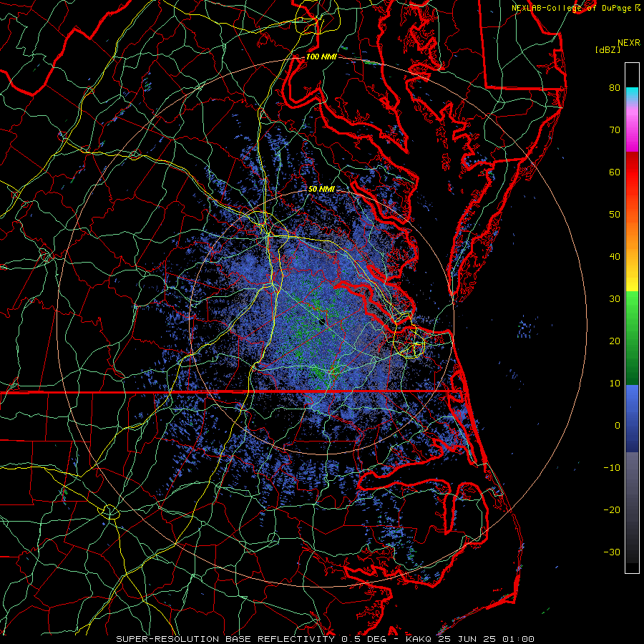Click the 30 dBZ scale value

[615, 299]
